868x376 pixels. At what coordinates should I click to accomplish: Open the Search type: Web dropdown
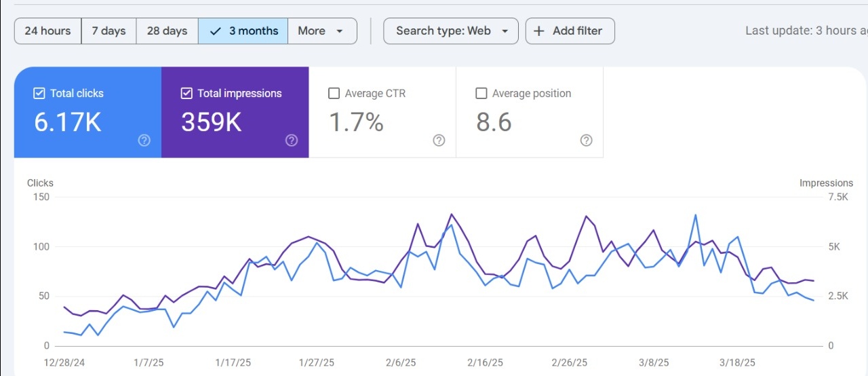(x=451, y=31)
